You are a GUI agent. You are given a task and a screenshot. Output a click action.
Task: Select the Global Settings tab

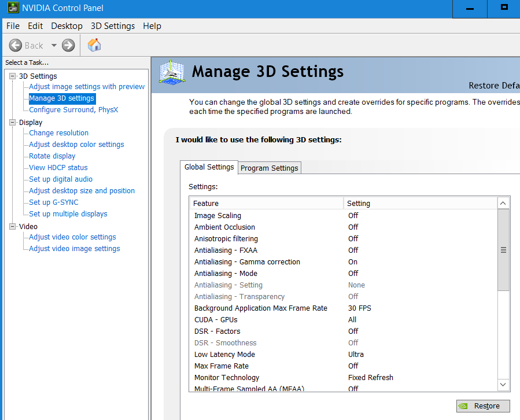pyautogui.click(x=209, y=167)
